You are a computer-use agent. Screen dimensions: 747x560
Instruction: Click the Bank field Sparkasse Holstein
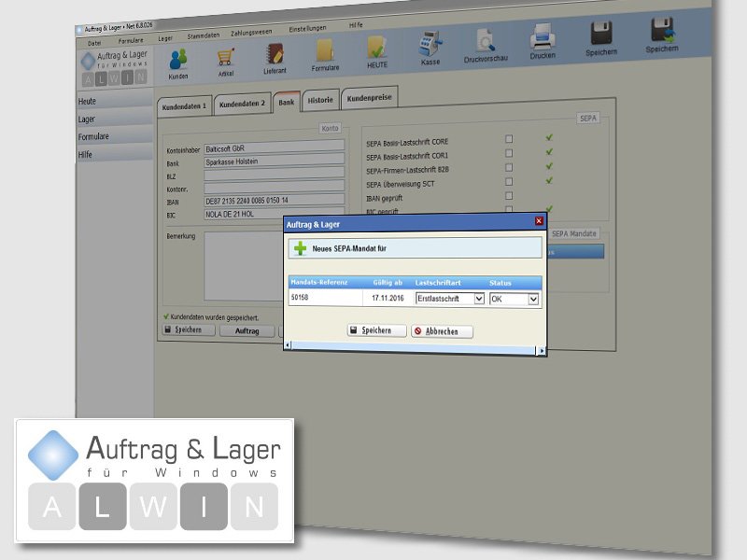click(x=274, y=161)
